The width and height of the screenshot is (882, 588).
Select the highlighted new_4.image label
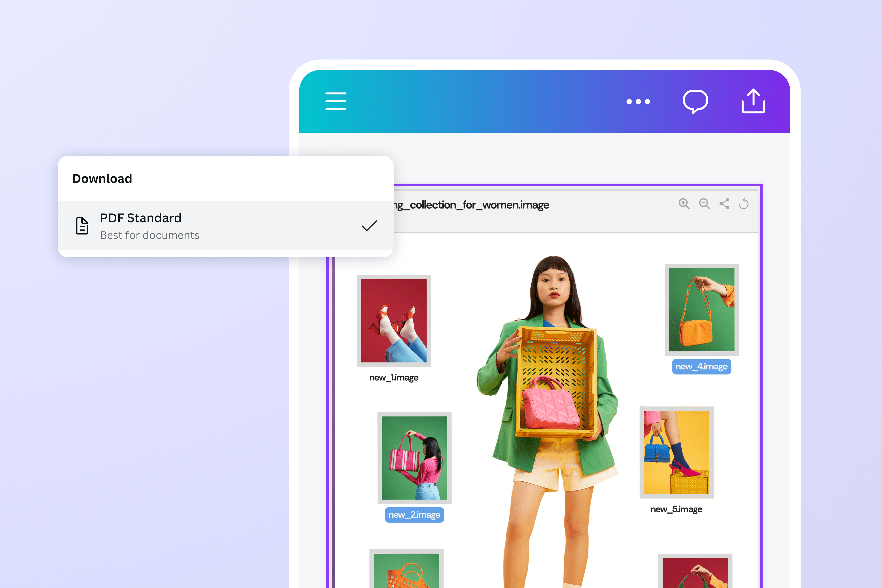click(701, 366)
